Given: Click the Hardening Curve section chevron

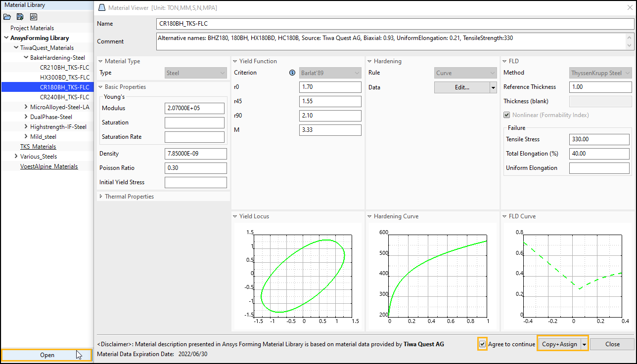Looking at the screenshot, I should [x=369, y=216].
